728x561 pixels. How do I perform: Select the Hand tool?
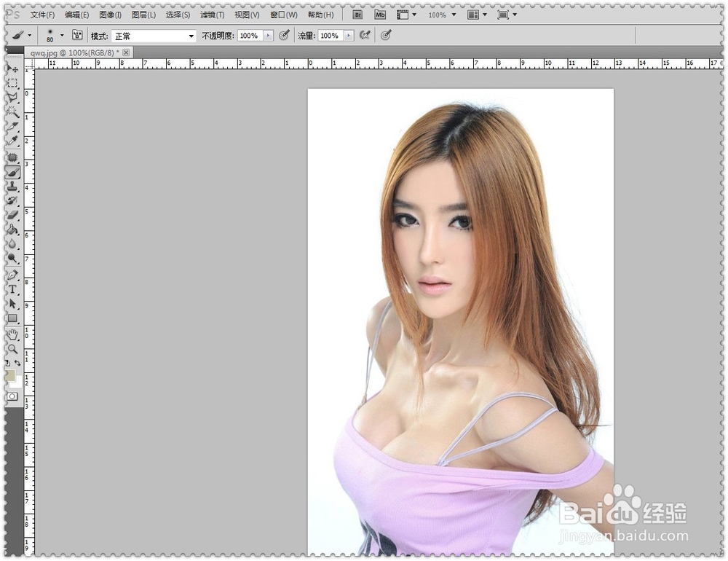click(12, 334)
